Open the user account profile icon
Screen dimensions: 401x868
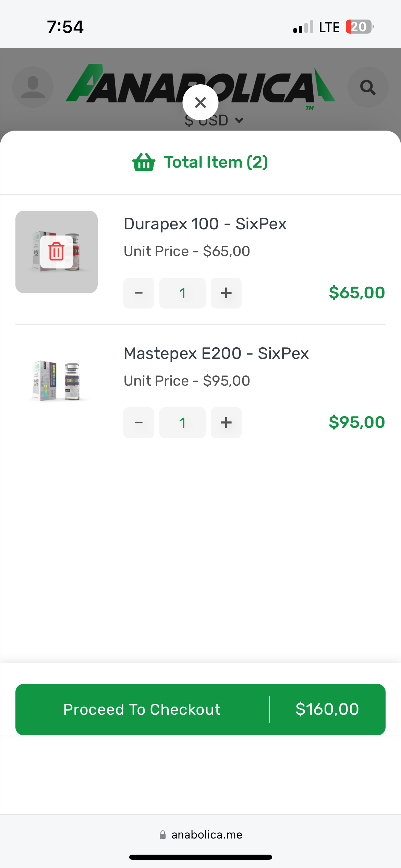(x=33, y=87)
